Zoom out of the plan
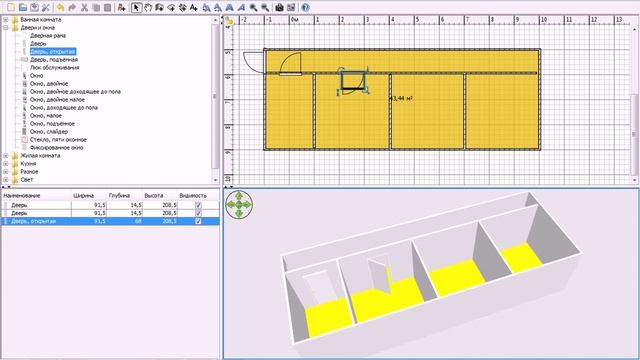Screen dimensions: 640x360 tap(265, 7)
